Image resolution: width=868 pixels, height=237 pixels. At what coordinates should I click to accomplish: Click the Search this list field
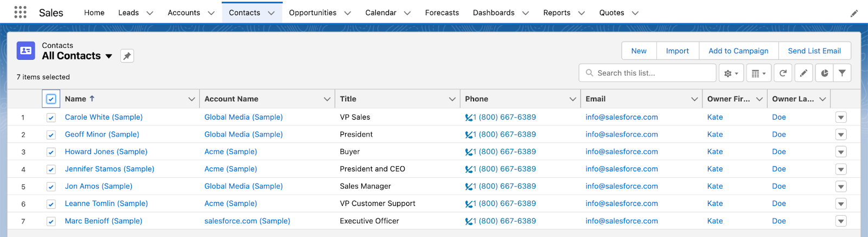[648, 73]
